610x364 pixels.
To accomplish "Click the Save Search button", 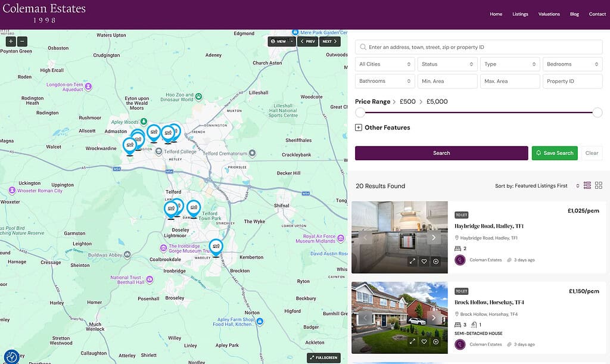I will tap(555, 153).
